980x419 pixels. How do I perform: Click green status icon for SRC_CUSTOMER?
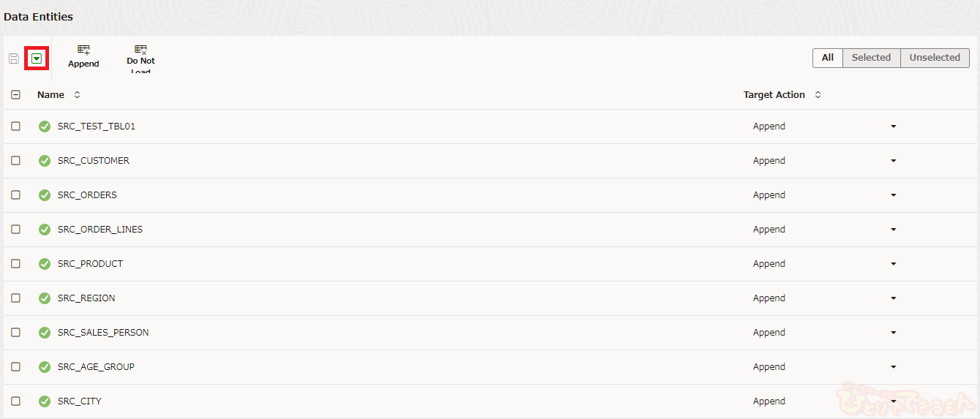[x=45, y=161]
